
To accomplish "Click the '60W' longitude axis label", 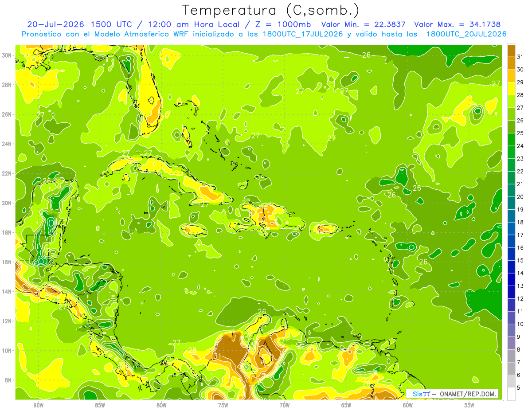I will point(408,406).
